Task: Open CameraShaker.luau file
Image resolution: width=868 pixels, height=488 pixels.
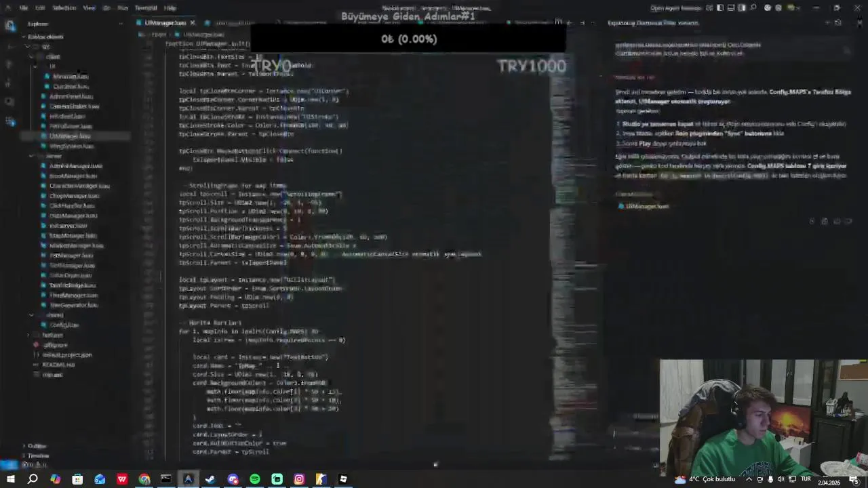Action: [x=74, y=106]
